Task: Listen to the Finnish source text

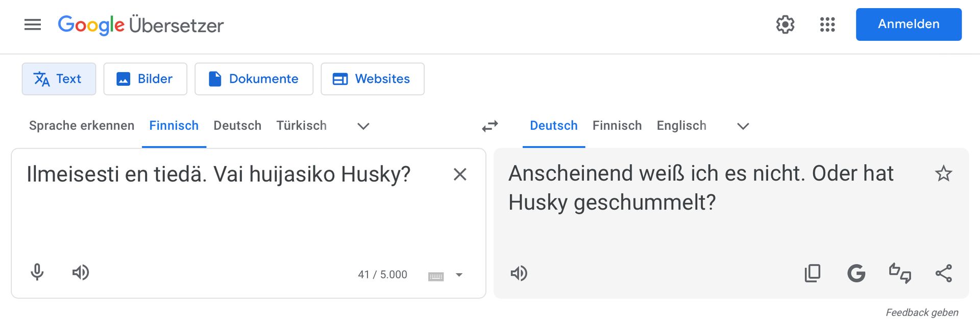Action: pyautogui.click(x=81, y=272)
